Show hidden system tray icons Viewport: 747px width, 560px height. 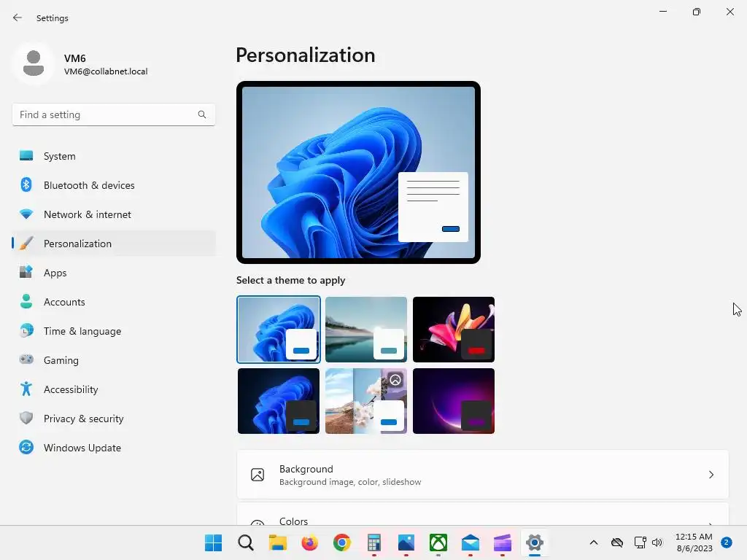click(x=594, y=542)
